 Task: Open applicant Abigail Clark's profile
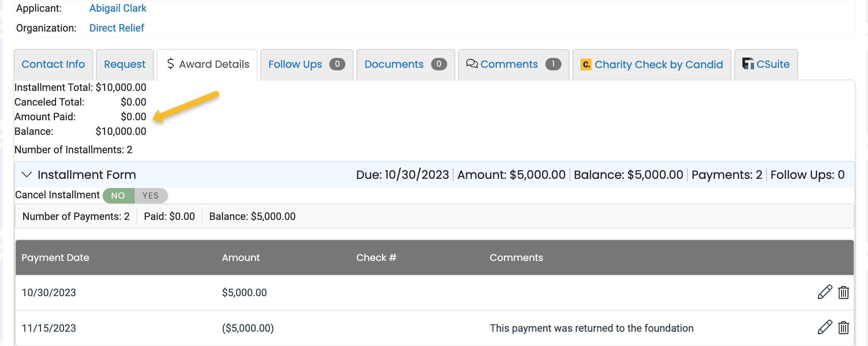118,8
